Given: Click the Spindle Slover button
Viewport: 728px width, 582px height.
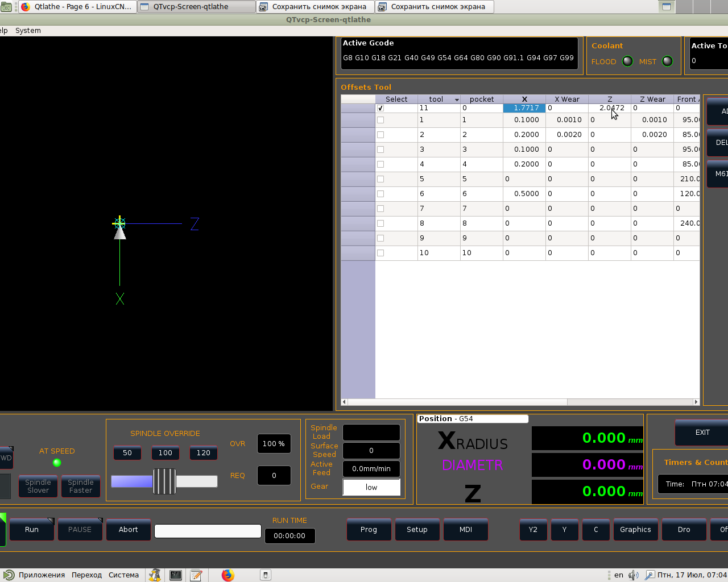Looking at the screenshot, I should tap(38, 487).
